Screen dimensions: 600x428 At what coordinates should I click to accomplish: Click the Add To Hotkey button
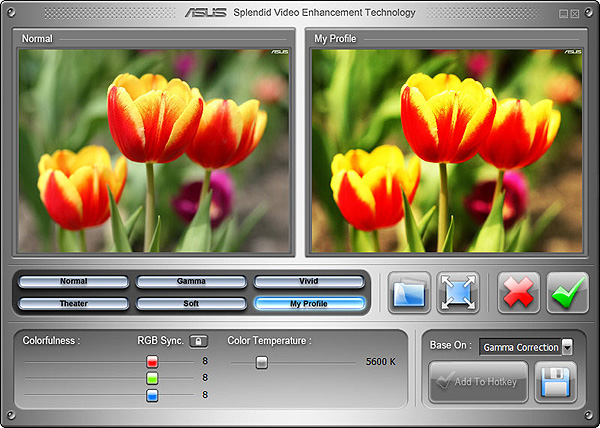(478, 382)
